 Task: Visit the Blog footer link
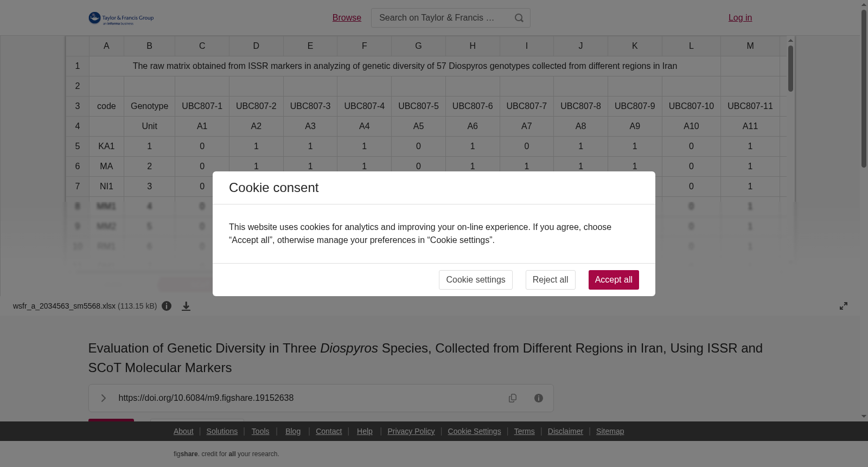[x=293, y=431]
